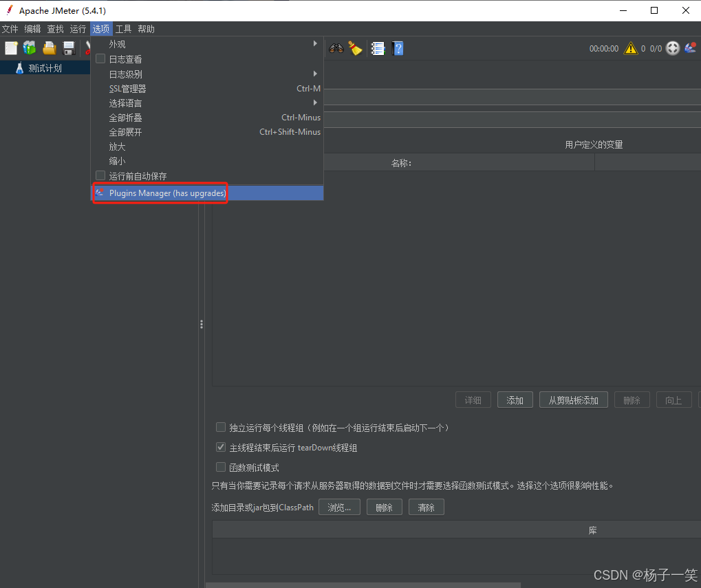
Task: Click the 00:00:00 elapsed time display
Action: [x=603, y=49]
